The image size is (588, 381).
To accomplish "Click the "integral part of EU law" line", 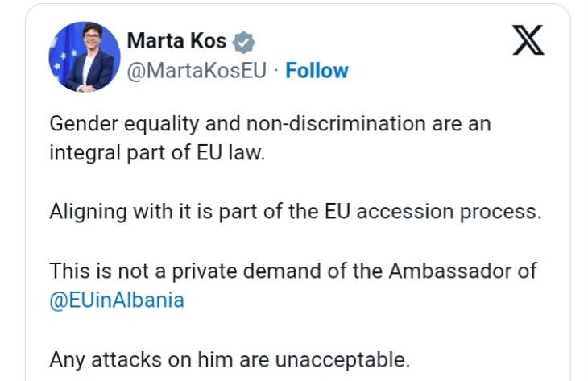I will [x=156, y=153].
